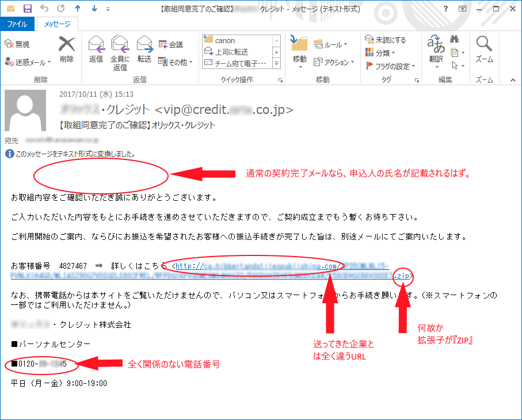Mark message unread with 未読にする
This screenshot has width=522, height=420.
386,40
